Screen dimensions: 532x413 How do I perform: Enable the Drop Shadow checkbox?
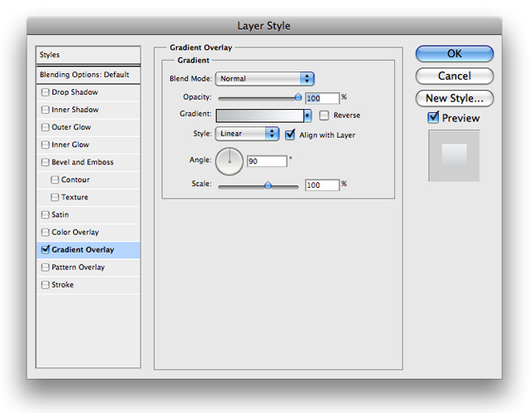45,92
